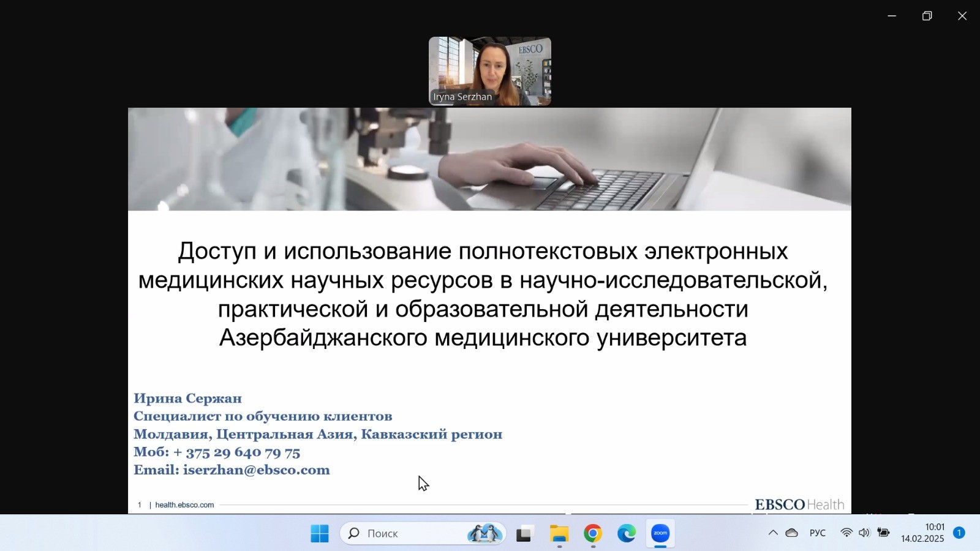Open File Explorer from the taskbar
The image size is (980, 551).
click(559, 534)
